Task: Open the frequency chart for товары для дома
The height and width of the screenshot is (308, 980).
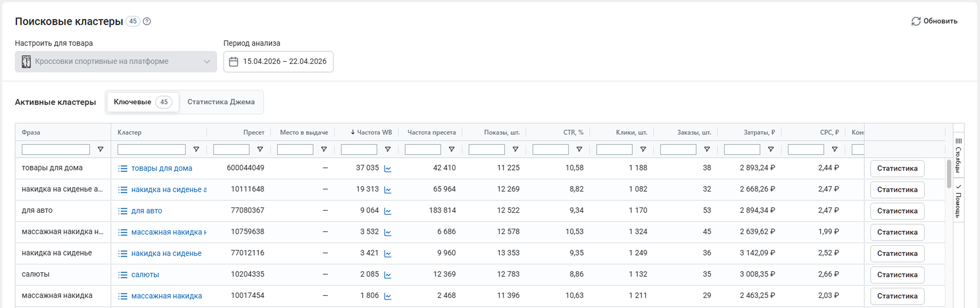Action: pos(388,168)
